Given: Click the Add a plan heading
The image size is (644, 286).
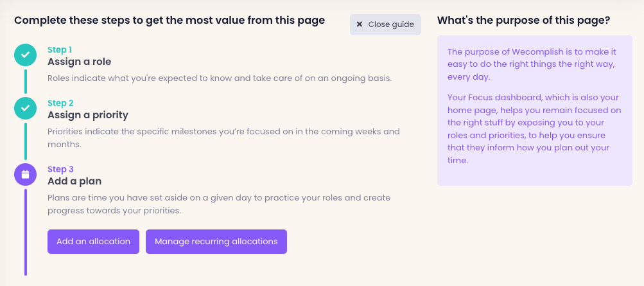Looking at the screenshot, I should (x=74, y=181).
